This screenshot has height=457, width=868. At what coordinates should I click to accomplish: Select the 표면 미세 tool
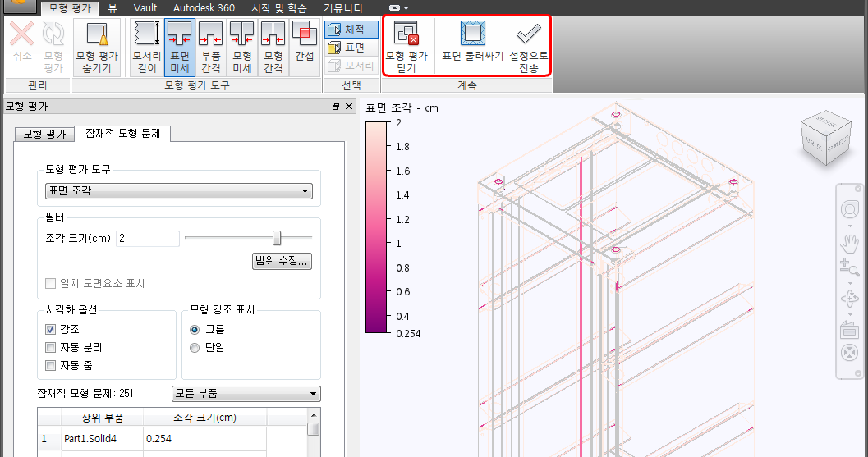179,48
